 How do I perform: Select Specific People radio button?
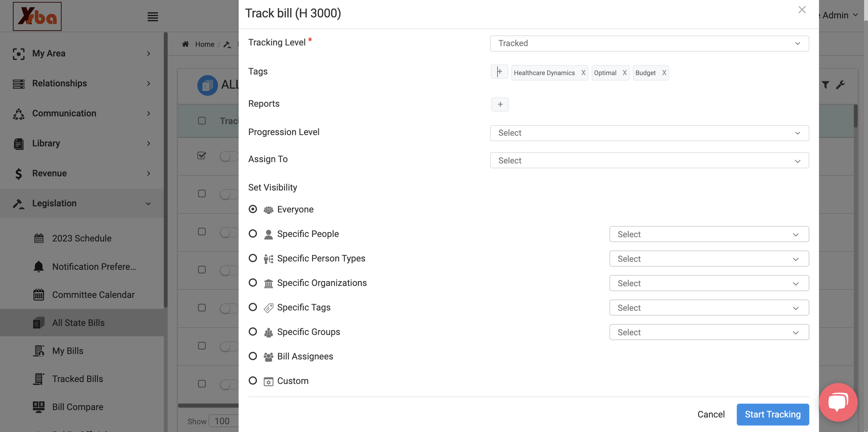click(253, 233)
